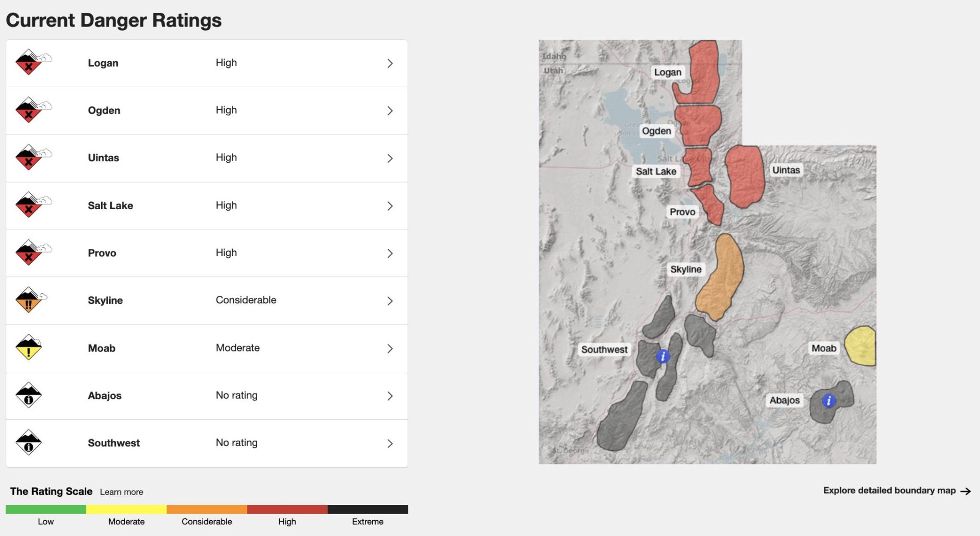
Task: Open Ogden row chevron
Action: 390,111
